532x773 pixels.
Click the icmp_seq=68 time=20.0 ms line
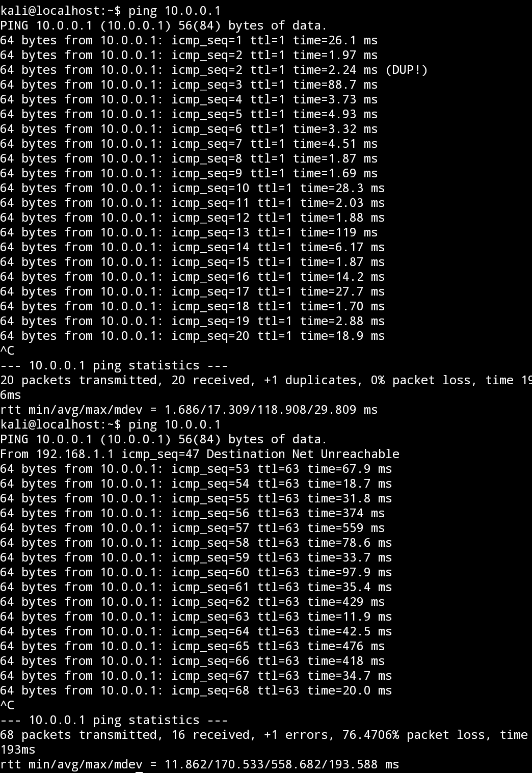point(196,690)
